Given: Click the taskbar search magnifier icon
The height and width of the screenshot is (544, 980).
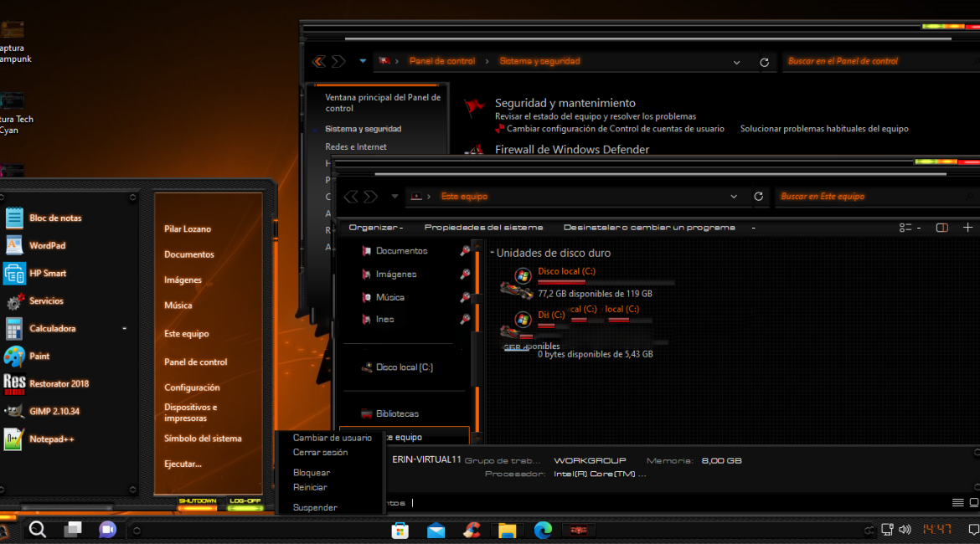Looking at the screenshot, I should [x=38, y=529].
